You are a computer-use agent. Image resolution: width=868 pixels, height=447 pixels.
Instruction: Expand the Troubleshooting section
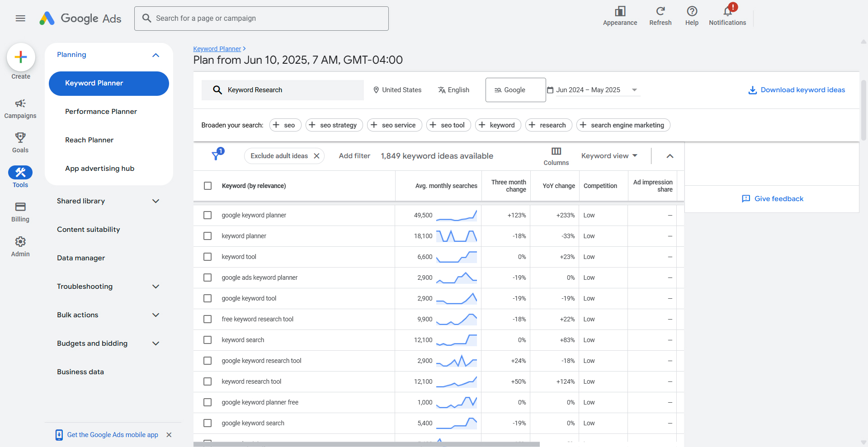156,287
